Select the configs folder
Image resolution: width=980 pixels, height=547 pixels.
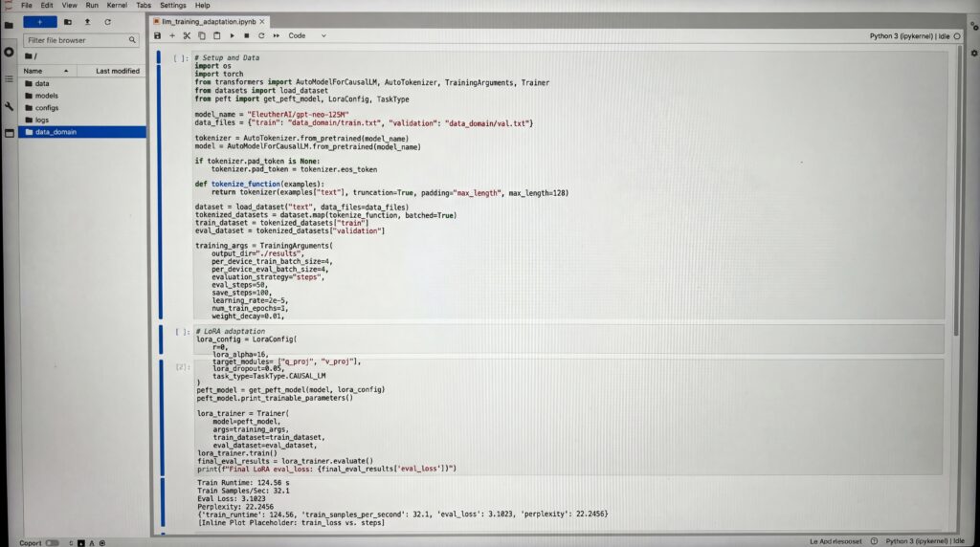click(82, 107)
